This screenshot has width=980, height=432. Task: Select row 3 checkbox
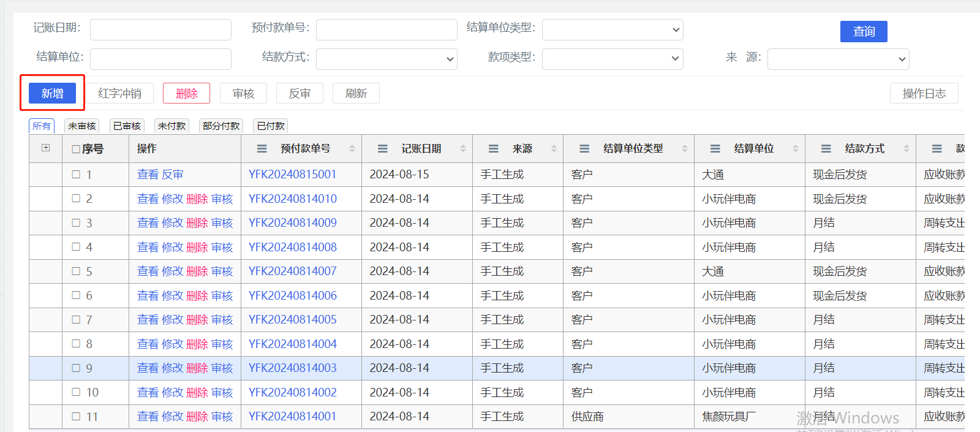pyautogui.click(x=76, y=222)
